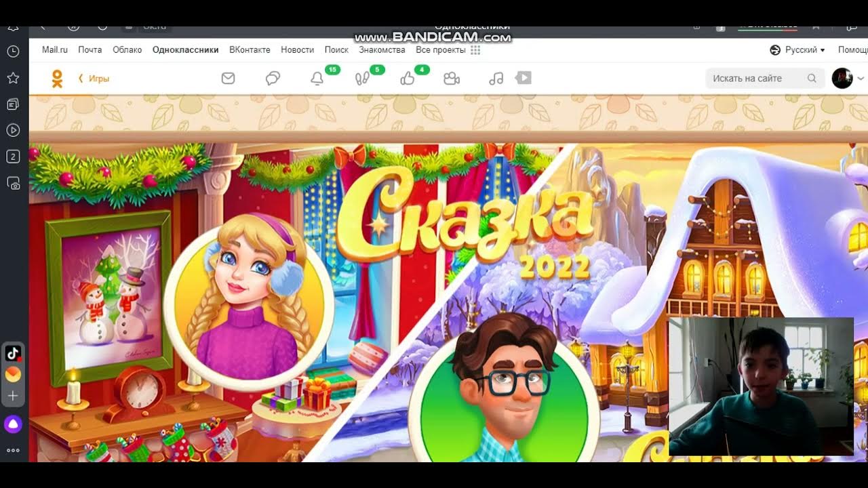Open the music note icon
This screenshot has width=868, height=488.
click(496, 79)
